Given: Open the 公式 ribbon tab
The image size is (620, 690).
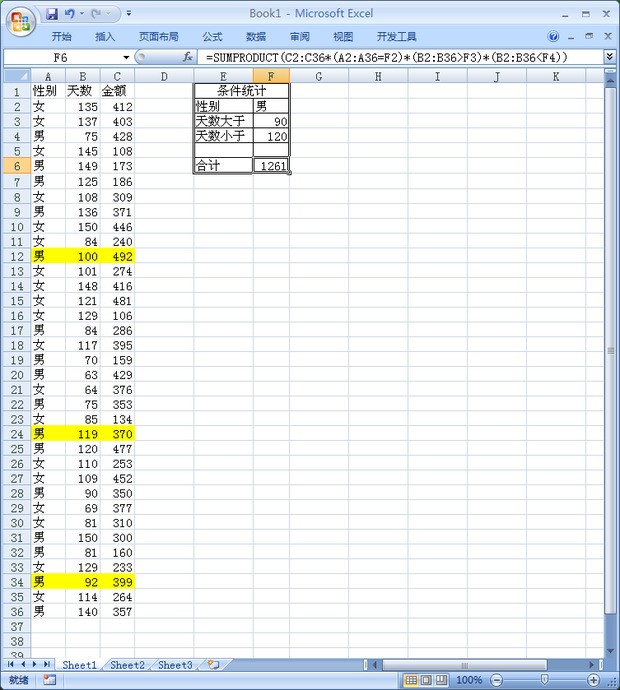Looking at the screenshot, I should tap(212, 37).
